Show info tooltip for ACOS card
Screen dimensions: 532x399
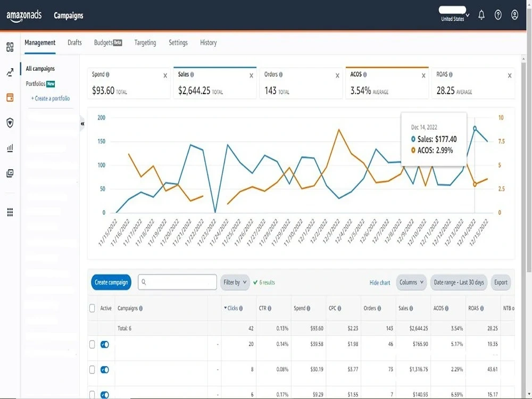365,74
